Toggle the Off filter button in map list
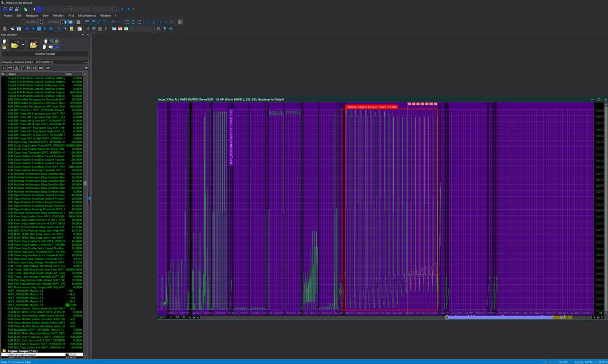This screenshot has height=364, width=608. tap(47, 68)
